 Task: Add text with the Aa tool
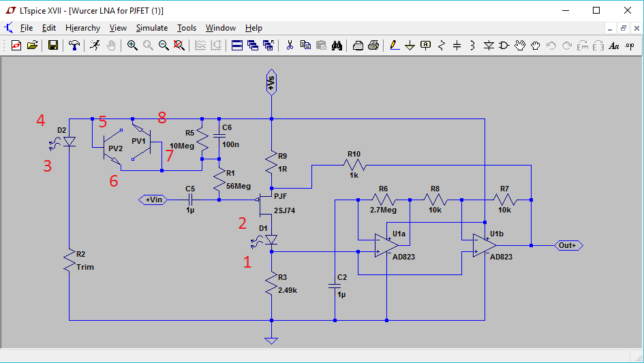[x=614, y=45]
